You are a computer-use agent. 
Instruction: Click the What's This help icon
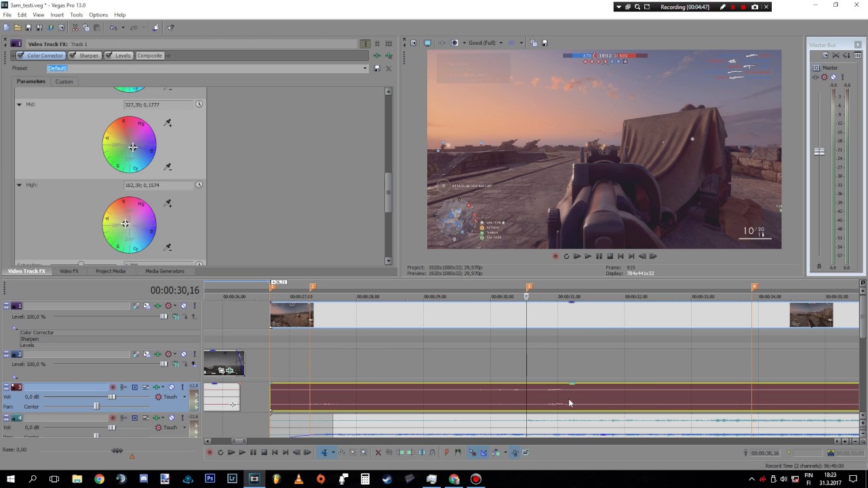(x=171, y=28)
